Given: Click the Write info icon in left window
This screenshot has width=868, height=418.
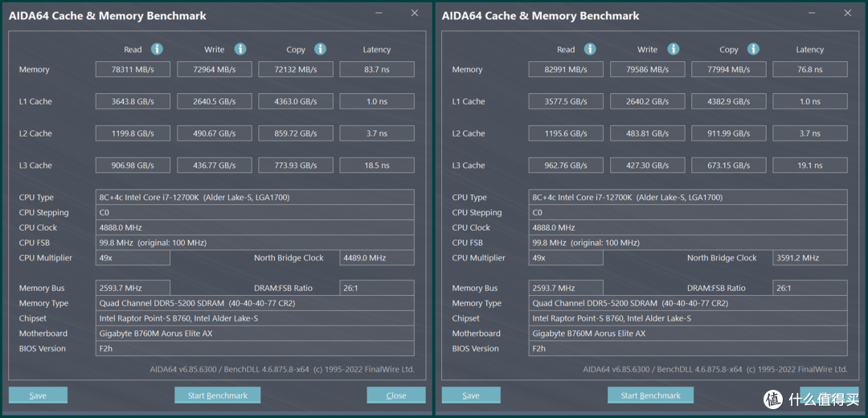Looking at the screenshot, I should pyautogui.click(x=240, y=49).
